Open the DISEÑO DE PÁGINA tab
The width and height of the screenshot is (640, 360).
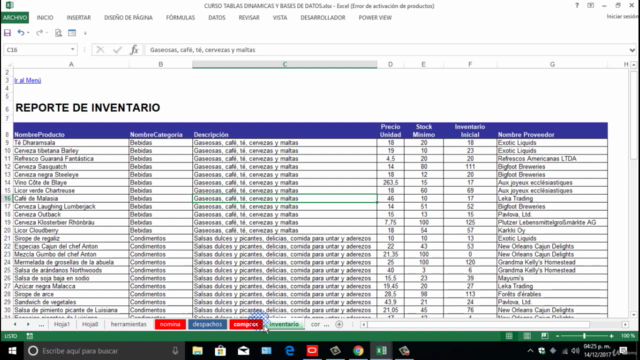point(128,18)
